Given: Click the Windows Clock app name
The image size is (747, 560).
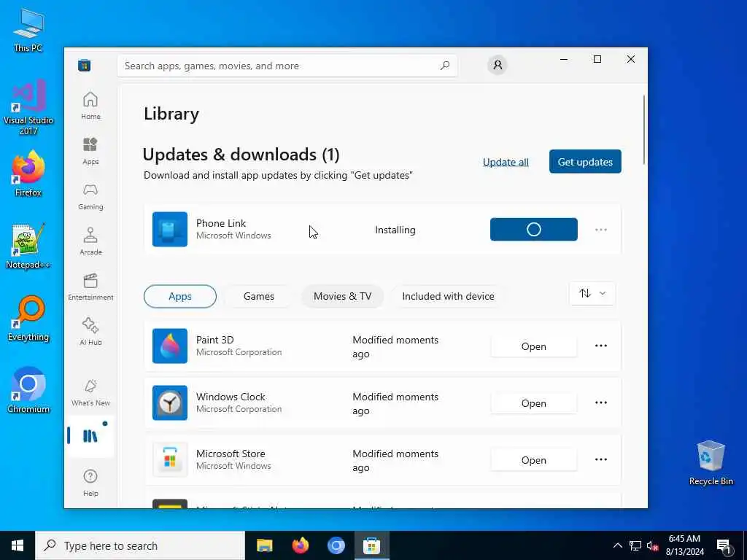Looking at the screenshot, I should pyautogui.click(x=231, y=396).
